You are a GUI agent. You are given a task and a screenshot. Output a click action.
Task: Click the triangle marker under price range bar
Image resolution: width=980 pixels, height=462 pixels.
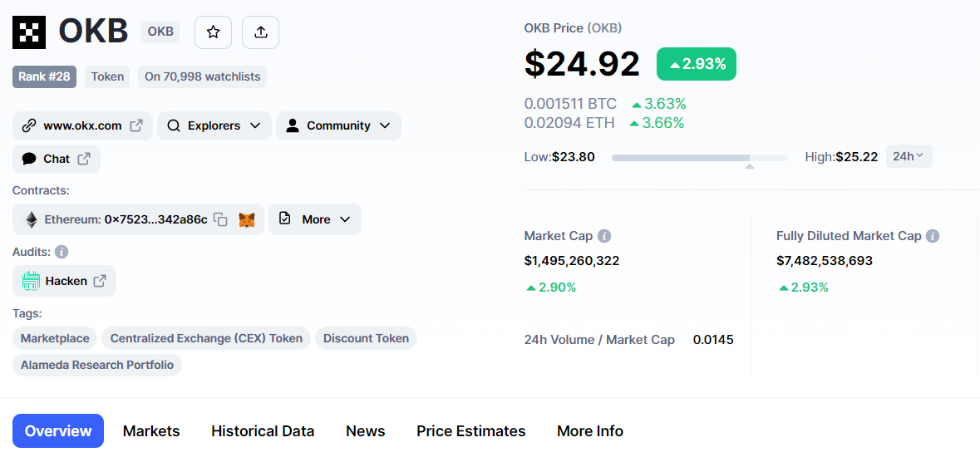click(x=750, y=166)
